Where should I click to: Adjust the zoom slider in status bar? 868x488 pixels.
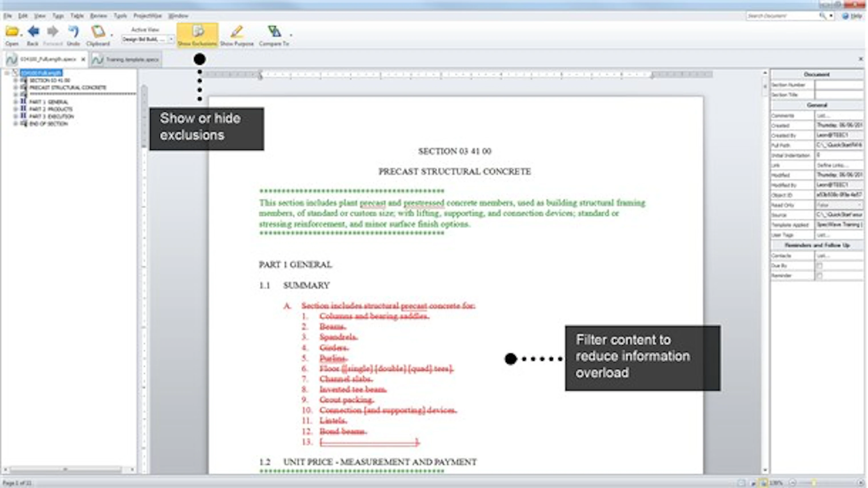click(813, 483)
